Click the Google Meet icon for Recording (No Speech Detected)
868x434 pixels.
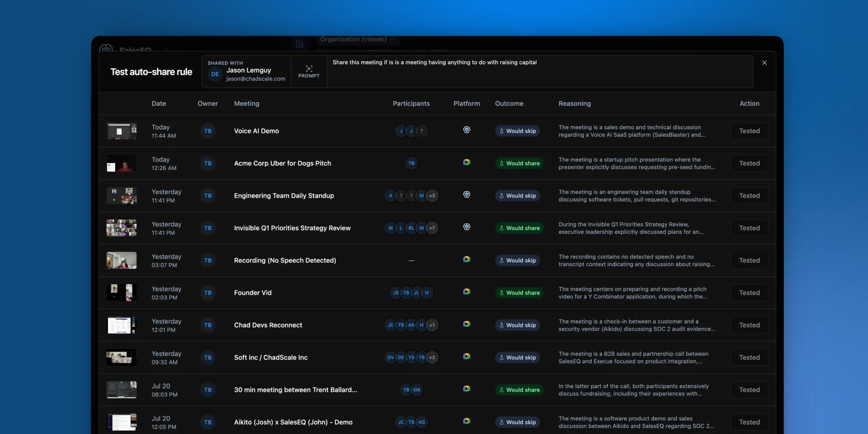(x=467, y=259)
